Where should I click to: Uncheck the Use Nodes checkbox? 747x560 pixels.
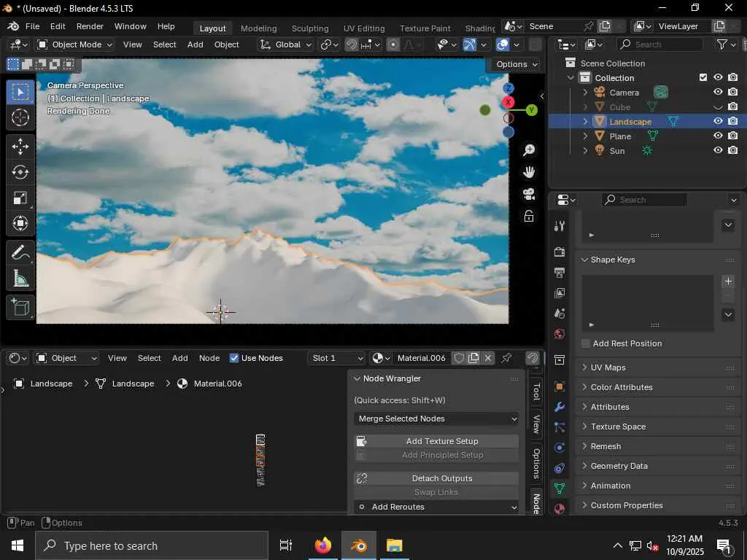tap(234, 358)
